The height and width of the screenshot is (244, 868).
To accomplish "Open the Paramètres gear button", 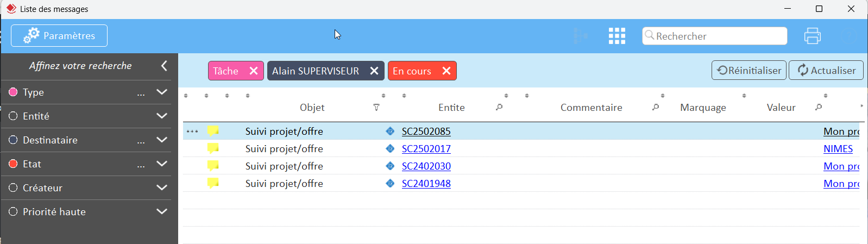I will [59, 36].
